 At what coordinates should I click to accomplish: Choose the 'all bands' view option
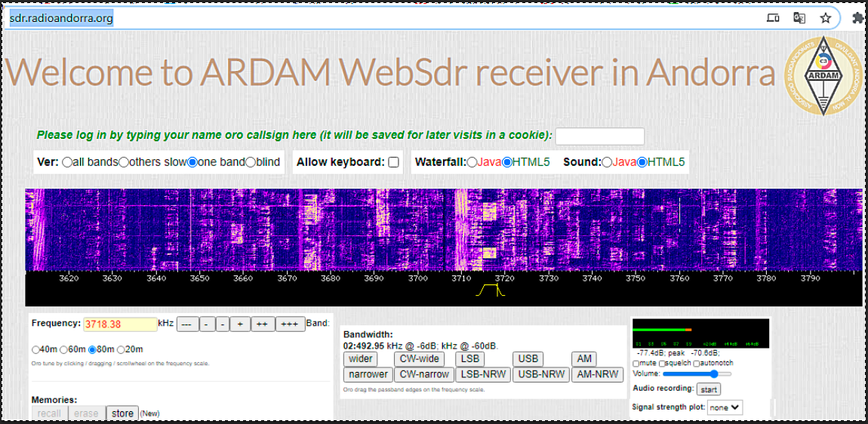(68, 162)
